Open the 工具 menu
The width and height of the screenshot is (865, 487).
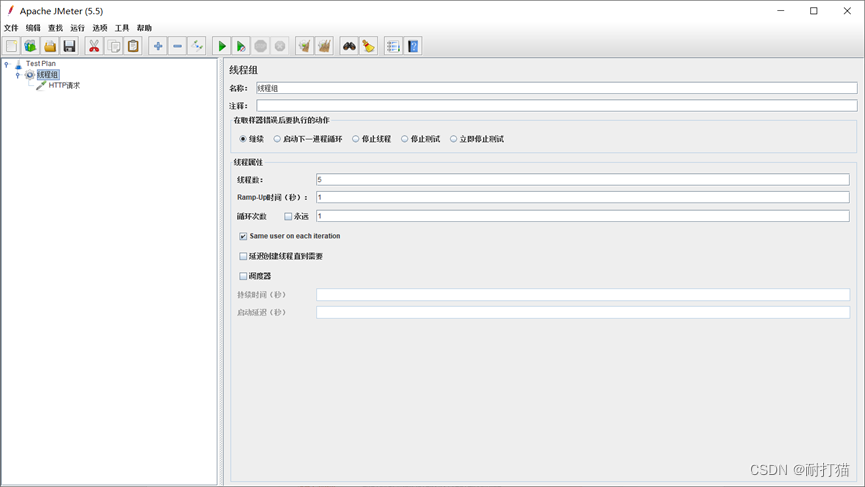pos(122,28)
